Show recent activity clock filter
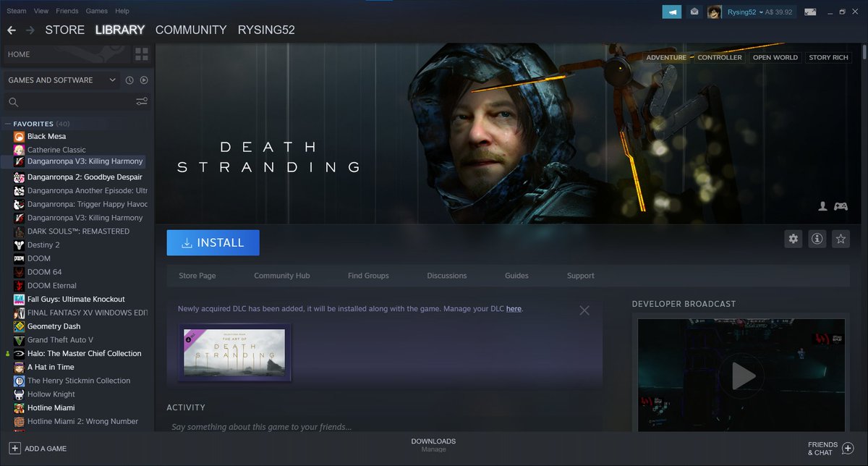 129,80
